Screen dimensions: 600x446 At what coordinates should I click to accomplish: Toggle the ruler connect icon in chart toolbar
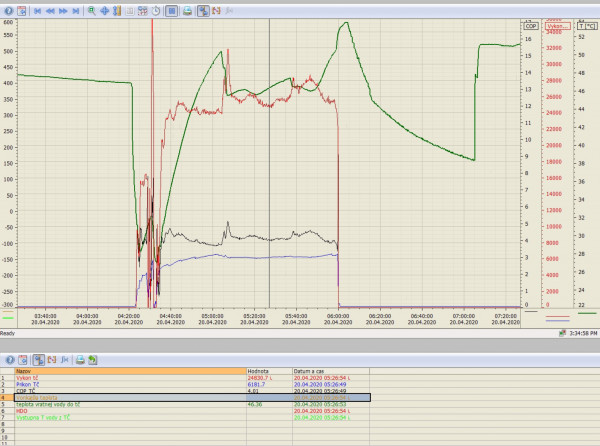[203, 11]
